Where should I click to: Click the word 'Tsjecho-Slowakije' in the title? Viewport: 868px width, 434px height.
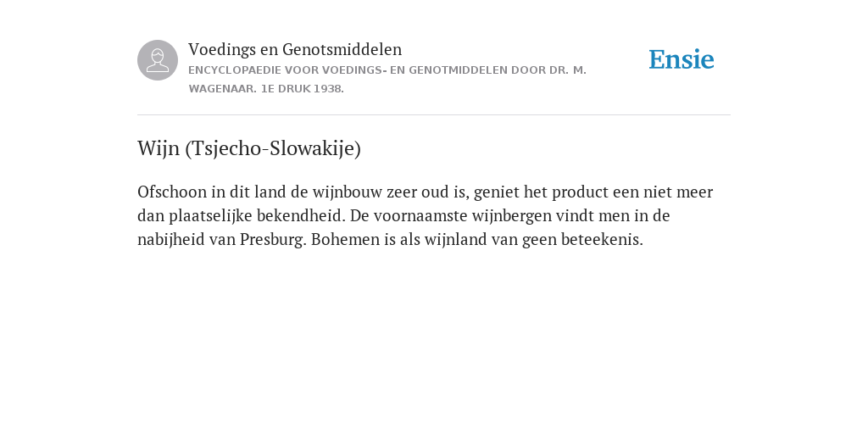point(273,148)
